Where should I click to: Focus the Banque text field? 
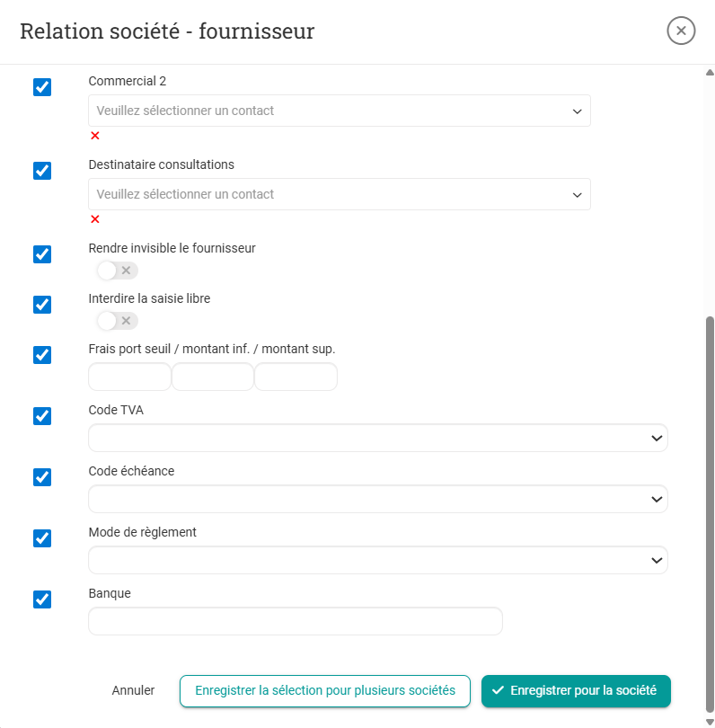[x=295, y=621]
